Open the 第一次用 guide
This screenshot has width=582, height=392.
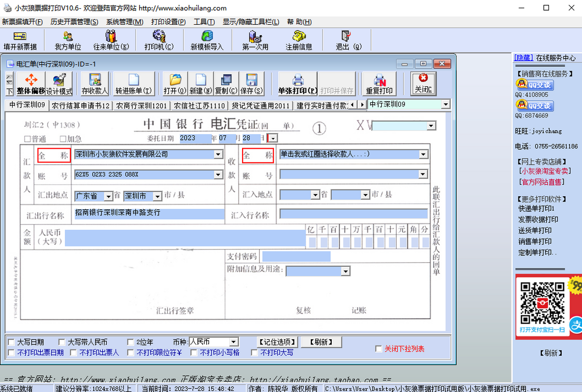click(x=255, y=40)
